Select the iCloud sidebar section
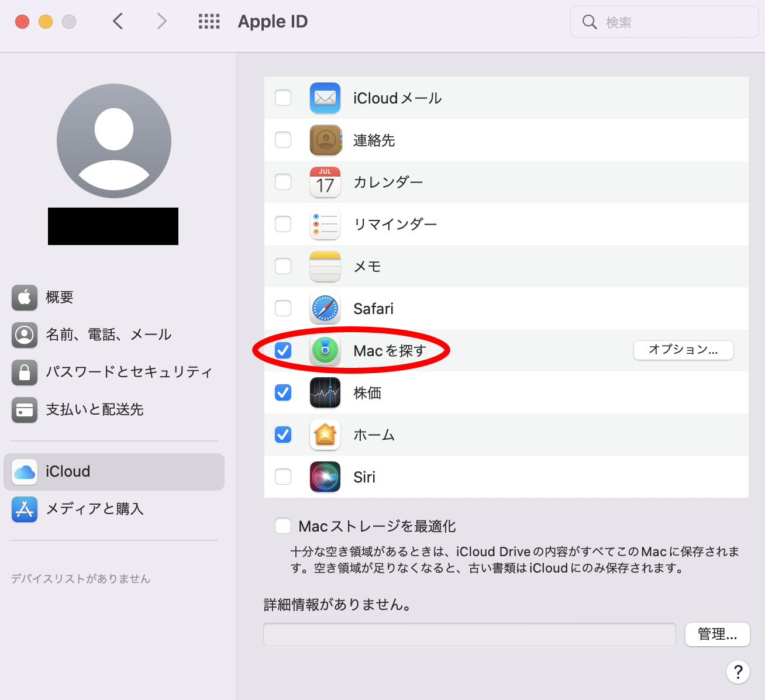This screenshot has height=700, width=765. pos(114,472)
